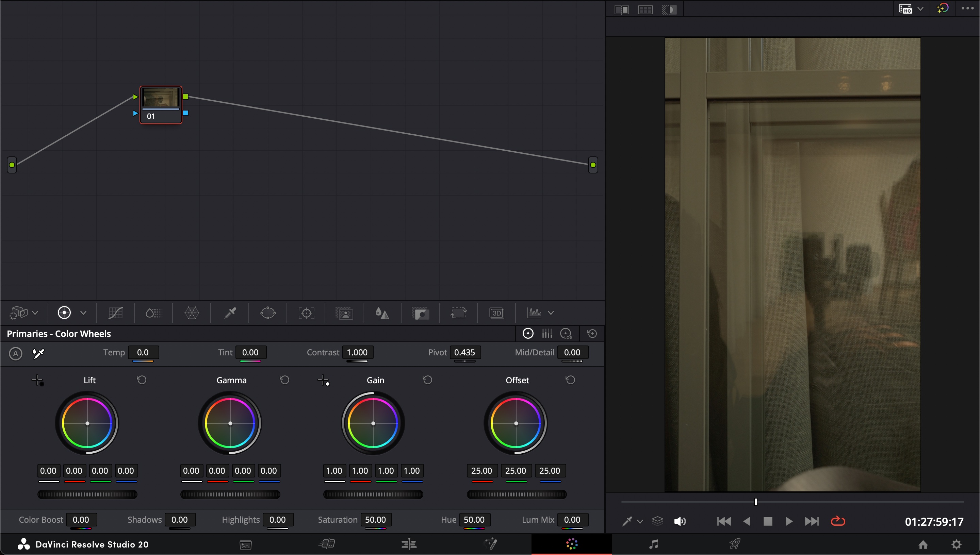The width and height of the screenshot is (980, 555).
Task: Stop playback
Action: (x=768, y=521)
